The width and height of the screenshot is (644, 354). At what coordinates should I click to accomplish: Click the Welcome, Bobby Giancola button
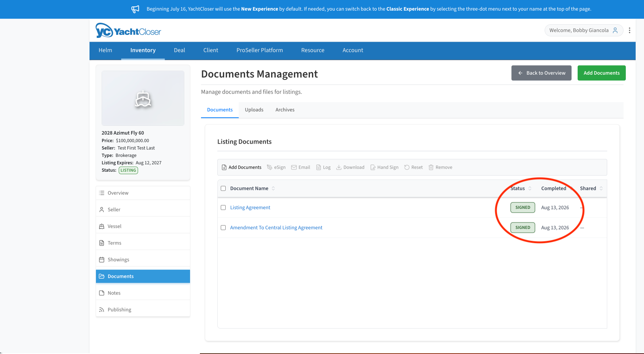[584, 30]
